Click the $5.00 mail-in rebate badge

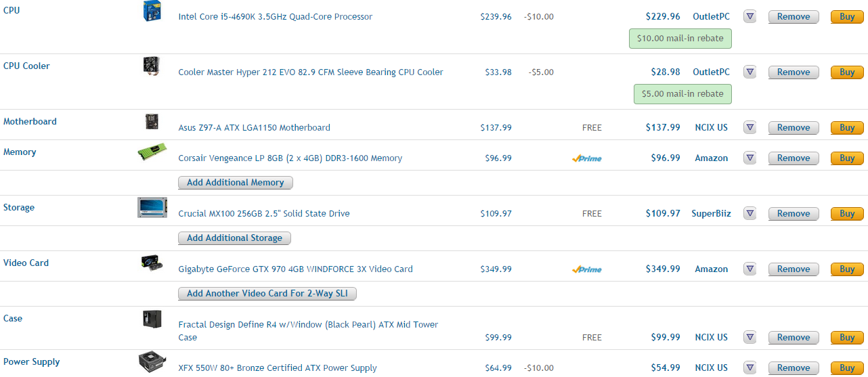682,94
